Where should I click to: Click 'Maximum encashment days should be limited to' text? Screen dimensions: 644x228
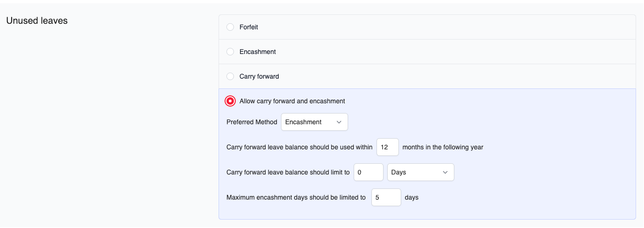(296, 197)
